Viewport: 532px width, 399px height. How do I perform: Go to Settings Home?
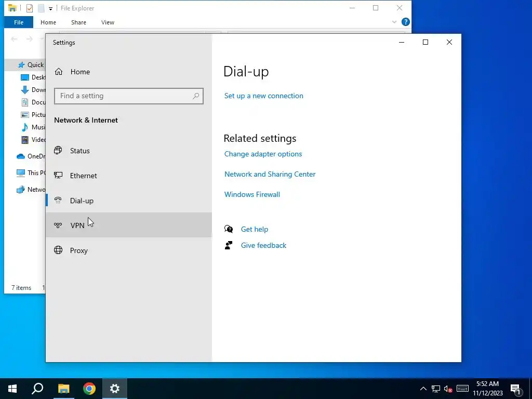tap(129, 72)
